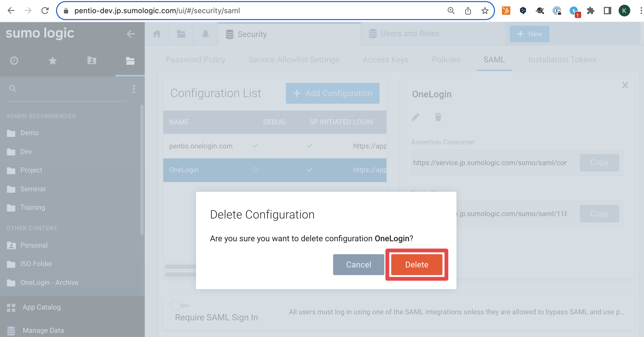Copy the Entity ID URL
Viewport: 644px width, 337px height.
click(x=599, y=213)
